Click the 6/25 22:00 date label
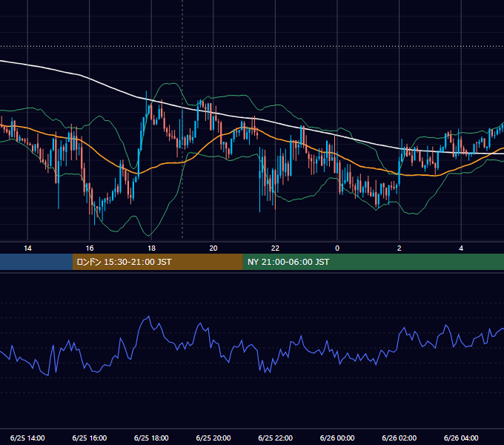Image resolution: width=504 pixels, height=445 pixels. tap(276, 438)
